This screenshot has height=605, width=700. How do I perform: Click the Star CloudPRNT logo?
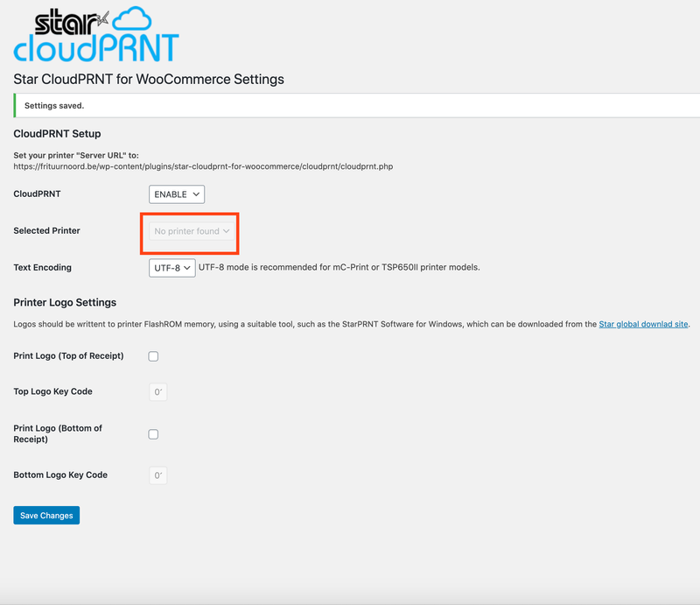coord(96,34)
